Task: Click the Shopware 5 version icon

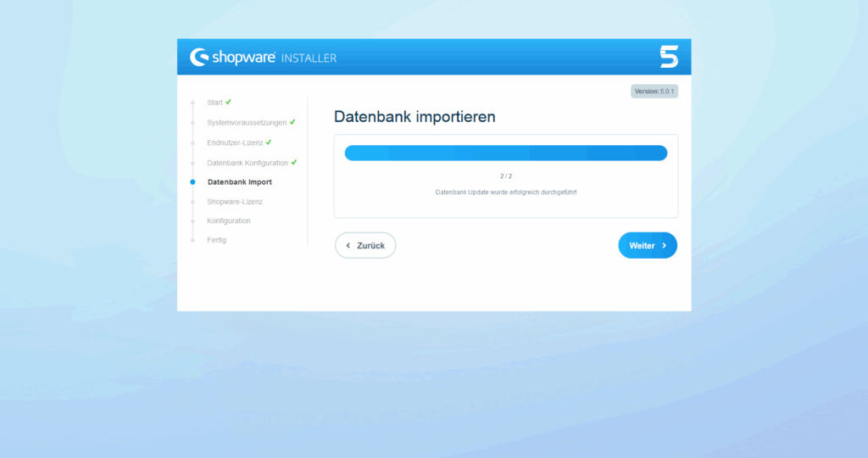Action: coord(669,57)
